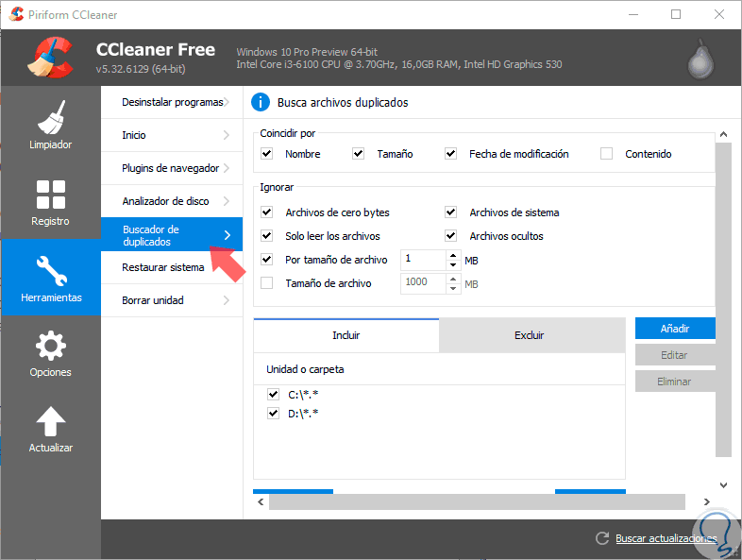This screenshot has width=742, height=560.
Task: Select the Herramientas wrench icon
Action: (52, 271)
